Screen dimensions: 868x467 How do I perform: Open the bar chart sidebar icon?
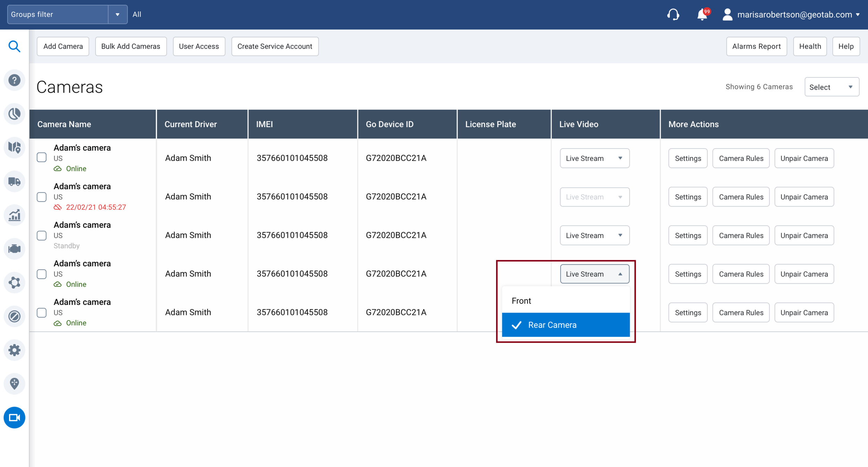(x=14, y=215)
